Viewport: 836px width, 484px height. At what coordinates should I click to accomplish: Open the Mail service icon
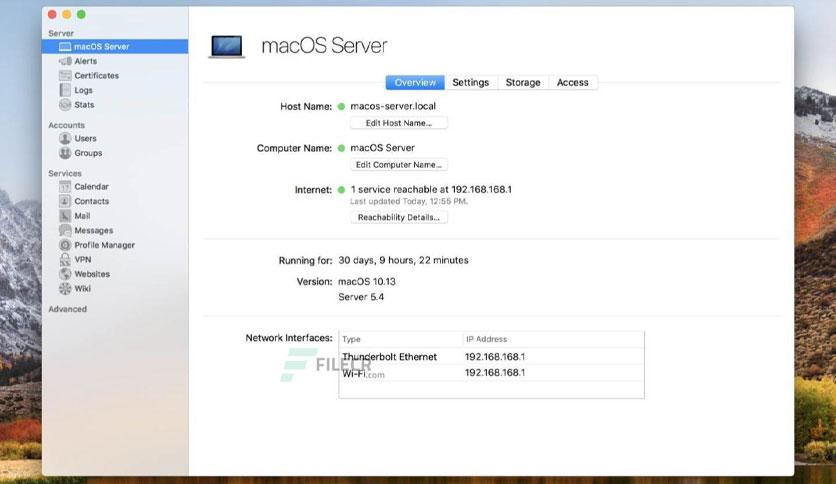tap(65, 215)
